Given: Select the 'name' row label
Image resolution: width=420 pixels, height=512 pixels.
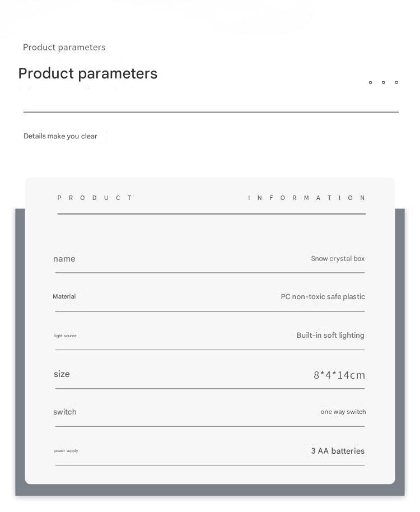Looking at the screenshot, I should tap(64, 259).
